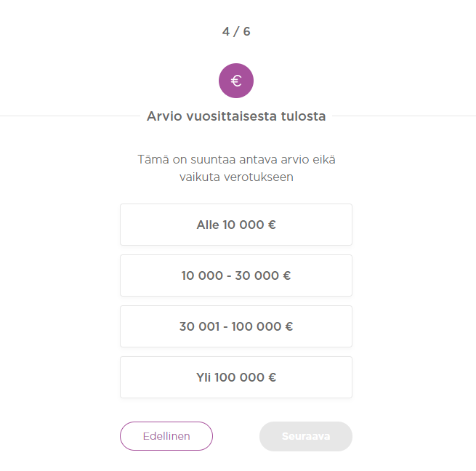Click the euro sign in 10 000 - 30 000 €
This screenshot has height=471, width=476.
(287, 275)
